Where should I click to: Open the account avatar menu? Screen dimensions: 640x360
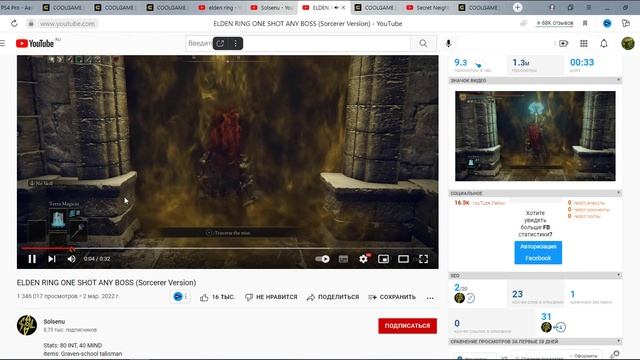628,43
